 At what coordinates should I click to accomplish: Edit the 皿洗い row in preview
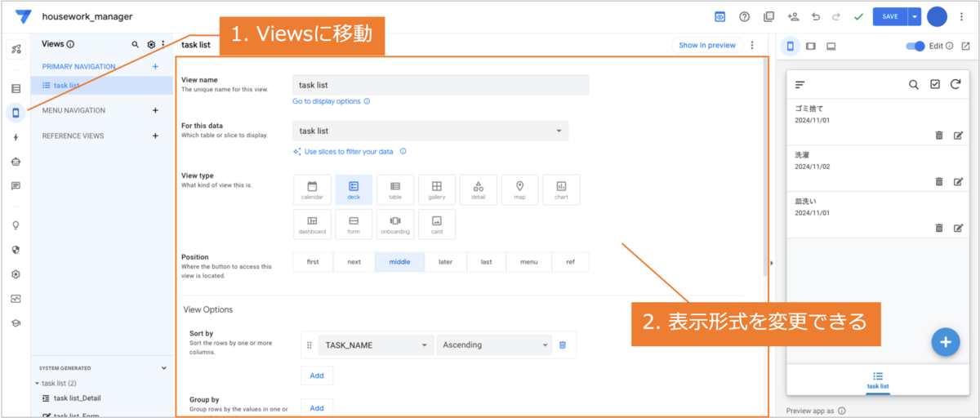pos(959,228)
